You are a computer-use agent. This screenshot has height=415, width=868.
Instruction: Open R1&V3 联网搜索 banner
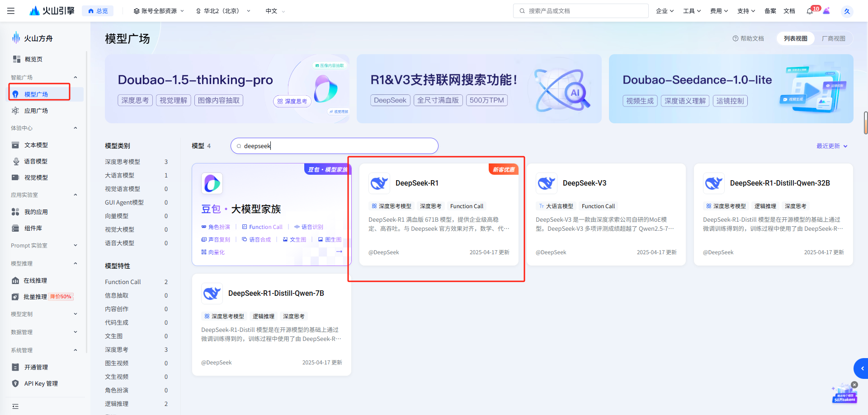[479, 89]
